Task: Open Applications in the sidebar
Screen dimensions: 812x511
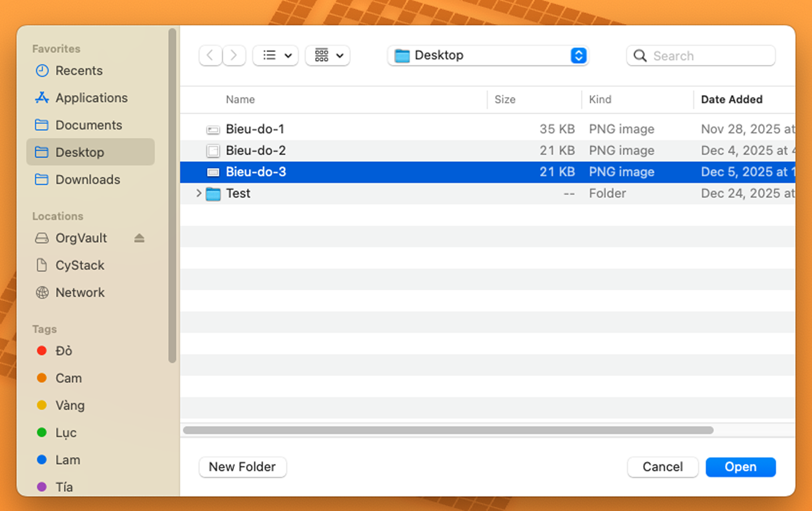Action: click(x=91, y=98)
